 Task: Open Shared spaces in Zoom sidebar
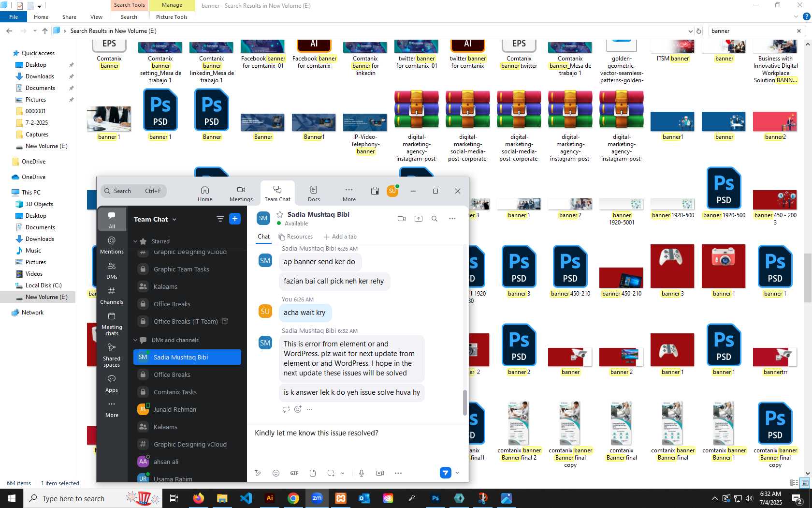(112, 355)
